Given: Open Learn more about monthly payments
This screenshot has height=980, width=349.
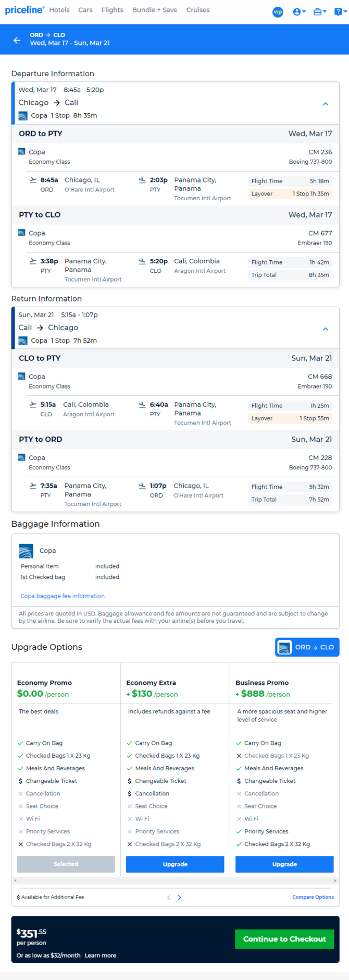Looking at the screenshot, I should (101, 955).
